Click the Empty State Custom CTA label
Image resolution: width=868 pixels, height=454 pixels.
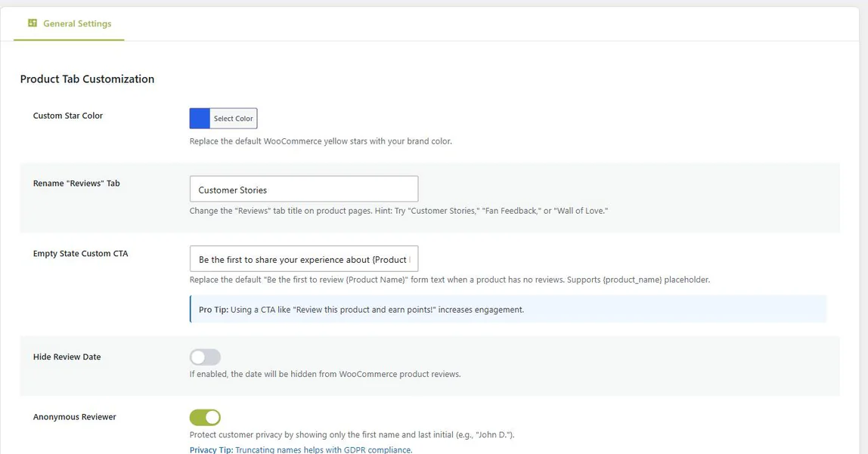[x=81, y=253]
